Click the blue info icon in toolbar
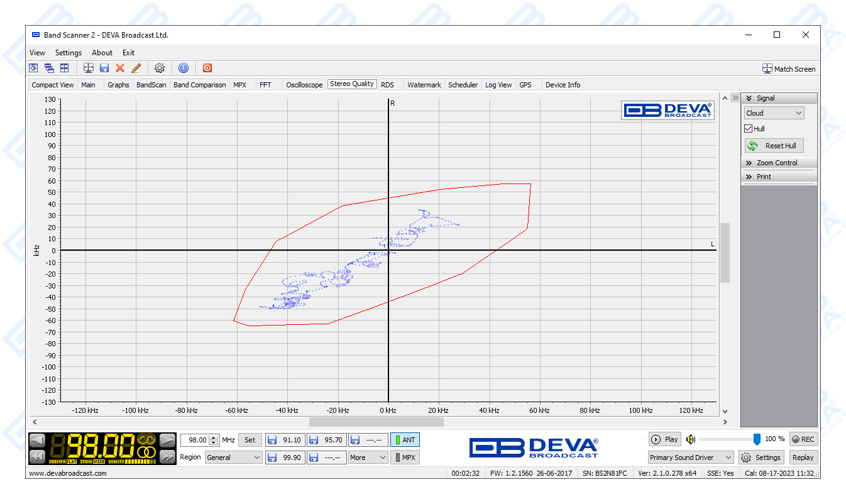 click(x=184, y=68)
